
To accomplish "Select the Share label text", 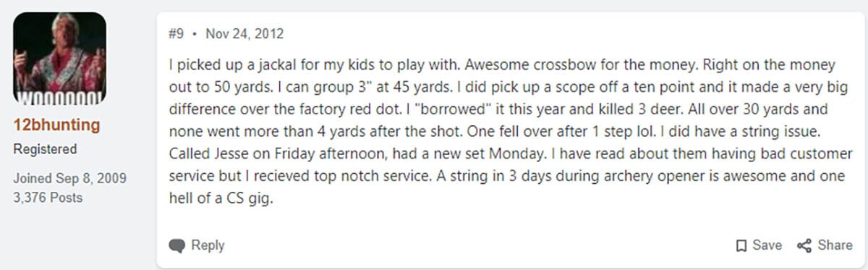I will pyautogui.click(x=835, y=245).
